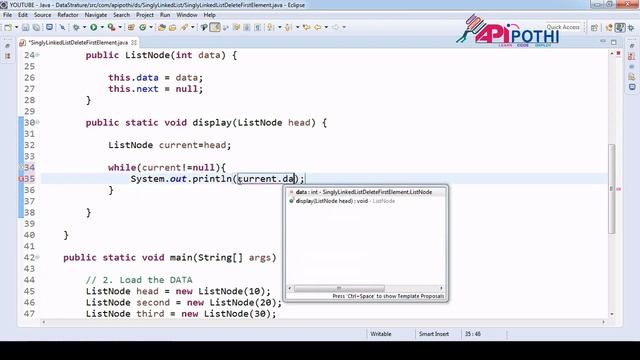Screen dimensions: 640x360
Task: Click the Quick Access search field
Action: click(x=563, y=27)
